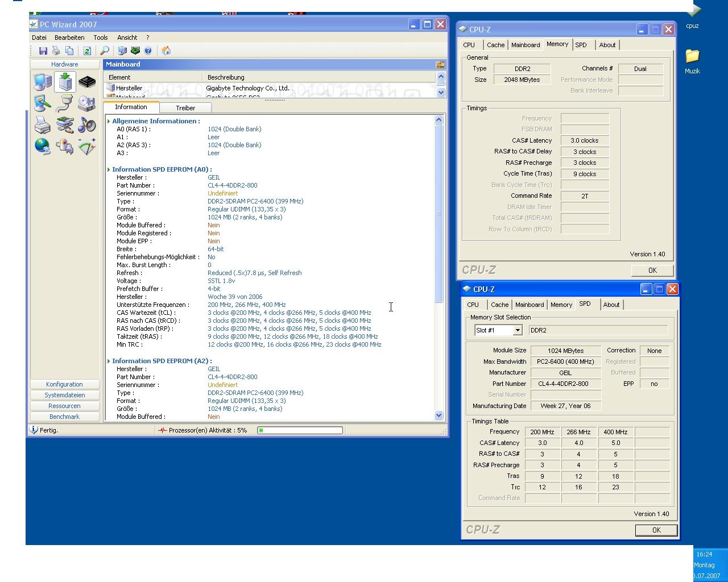Open the Voltage and temperature gauge icon

point(87,147)
